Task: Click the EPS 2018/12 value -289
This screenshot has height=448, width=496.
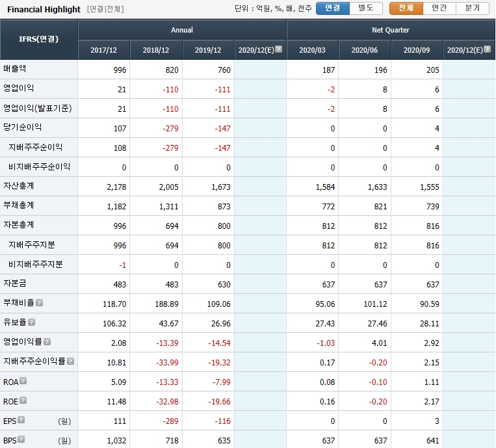Action: coord(170,421)
